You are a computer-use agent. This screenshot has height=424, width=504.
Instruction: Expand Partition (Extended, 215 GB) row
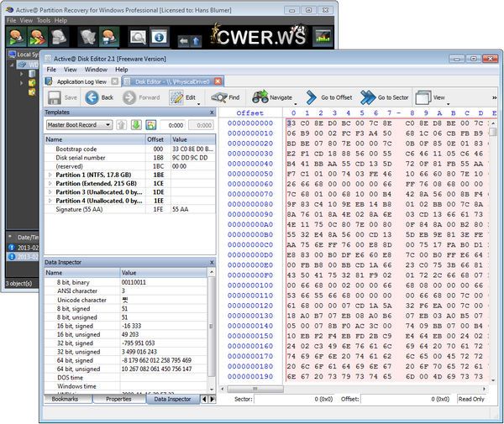pos(50,184)
